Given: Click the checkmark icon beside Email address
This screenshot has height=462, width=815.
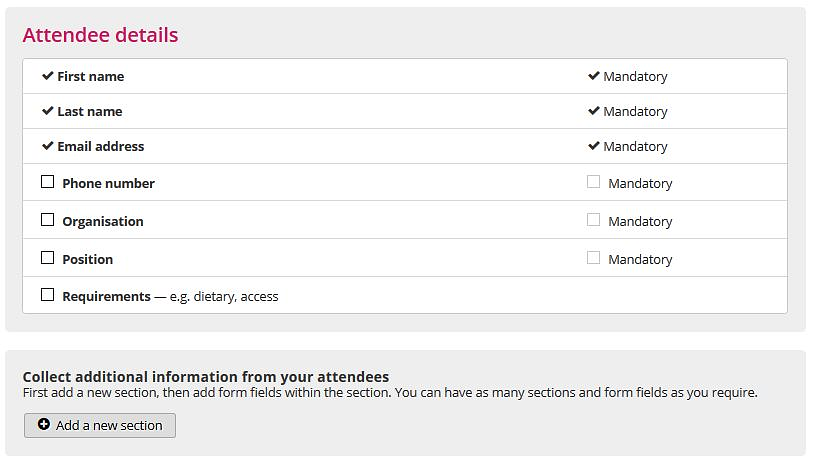Looking at the screenshot, I should point(48,146).
